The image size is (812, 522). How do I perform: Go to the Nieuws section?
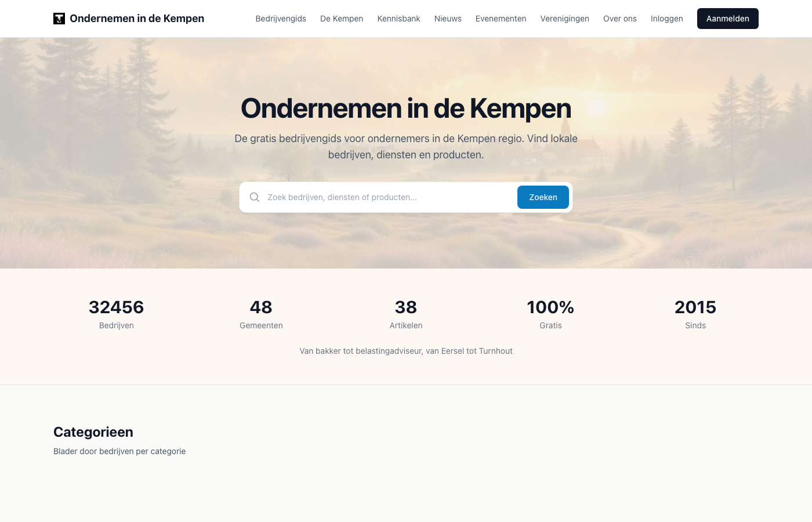[x=448, y=19]
